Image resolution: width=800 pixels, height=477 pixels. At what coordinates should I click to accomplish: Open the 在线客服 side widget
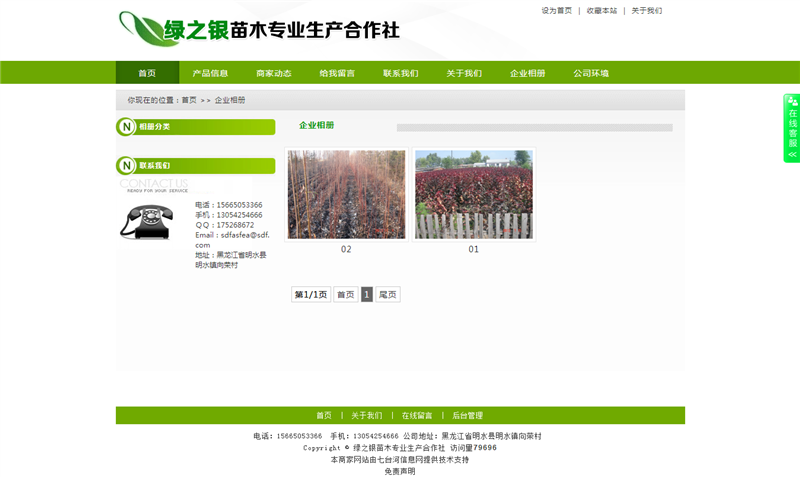(792, 124)
